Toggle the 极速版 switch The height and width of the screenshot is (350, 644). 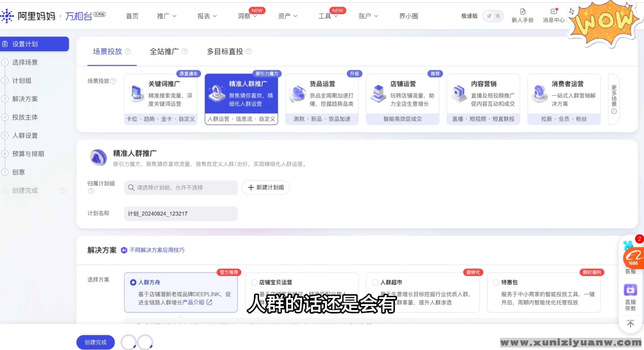click(x=493, y=16)
